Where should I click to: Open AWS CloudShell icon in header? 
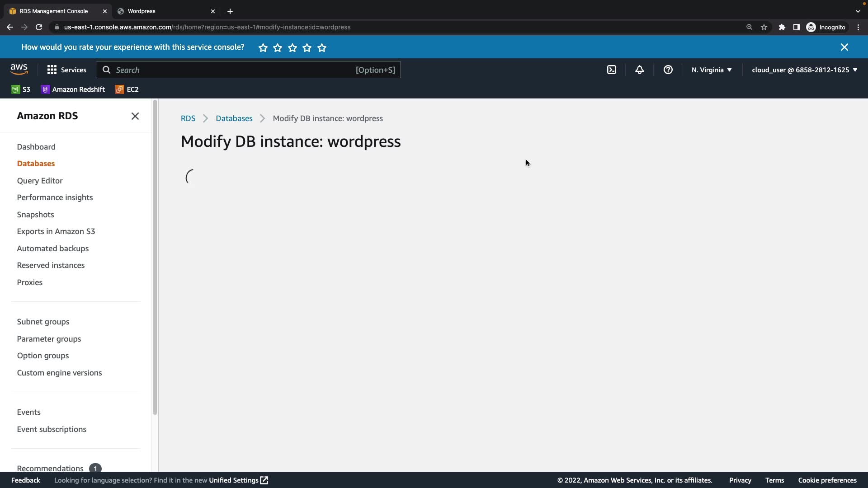611,70
